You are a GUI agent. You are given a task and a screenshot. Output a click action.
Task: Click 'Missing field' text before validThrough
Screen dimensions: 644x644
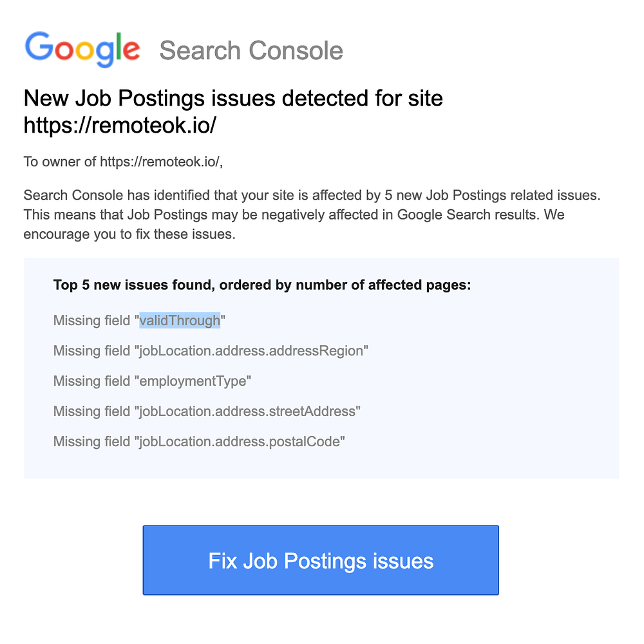[x=91, y=321]
